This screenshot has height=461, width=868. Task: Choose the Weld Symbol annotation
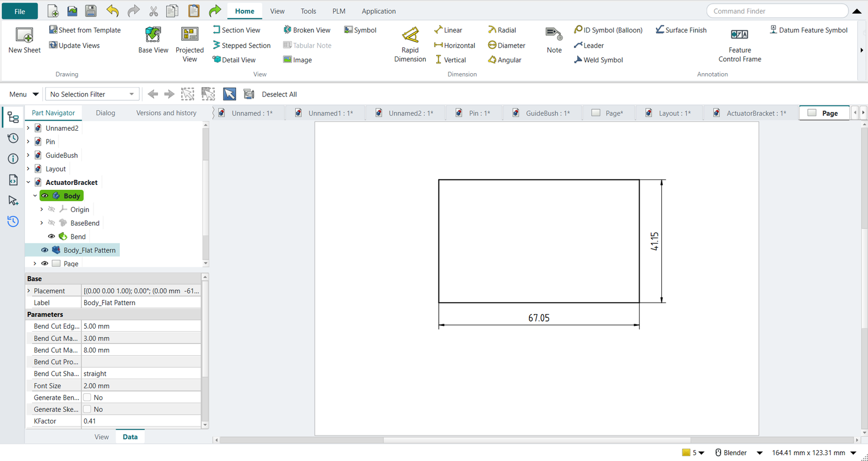coord(598,60)
